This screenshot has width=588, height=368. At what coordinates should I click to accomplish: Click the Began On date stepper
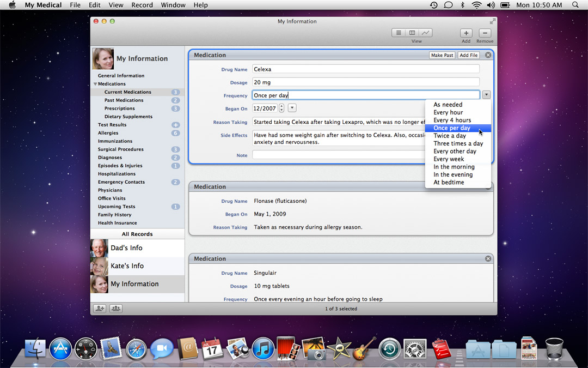coord(281,108)
